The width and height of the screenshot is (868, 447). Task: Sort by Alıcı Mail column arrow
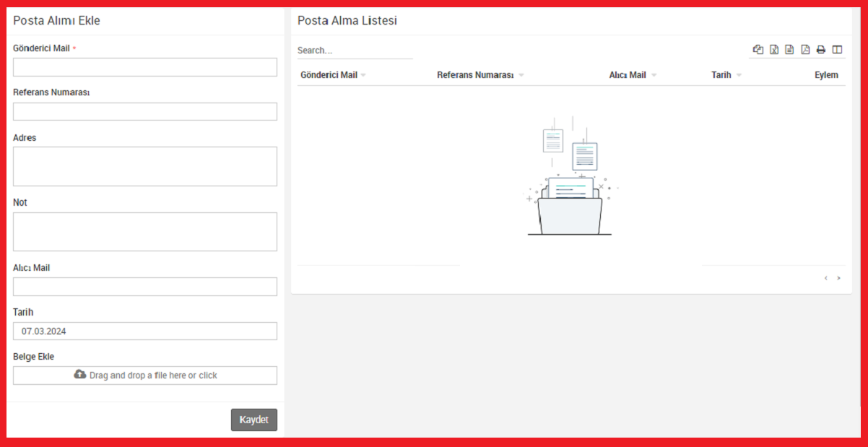[654, 76]
